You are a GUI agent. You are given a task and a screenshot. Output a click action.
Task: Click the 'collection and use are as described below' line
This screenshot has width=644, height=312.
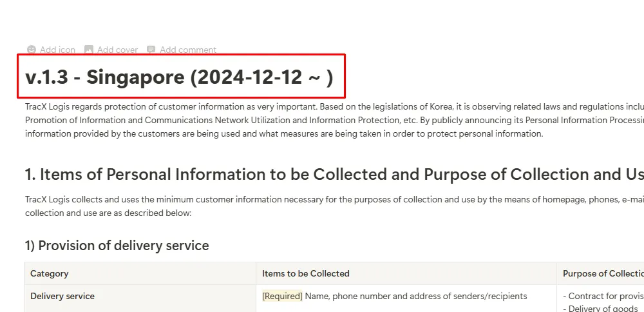coord(108,213)
